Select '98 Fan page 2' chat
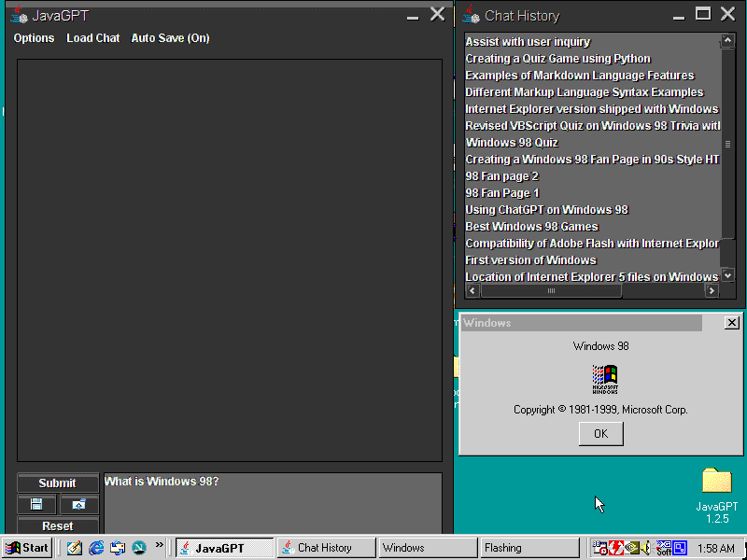This screenshot has height=560, width=747. tap(593, 176)
